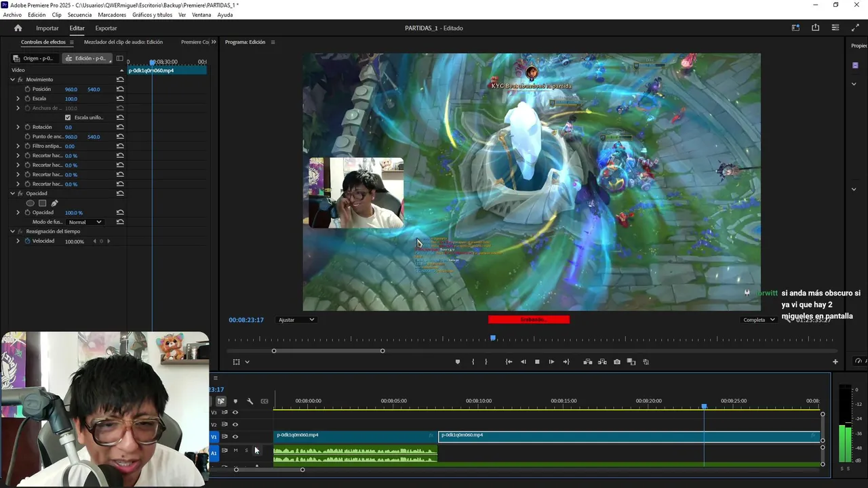Select the pen mask tool under Opacidad
Image resolution: width=868 pixels, height=488 pixels.
click(x=54, y=203)
